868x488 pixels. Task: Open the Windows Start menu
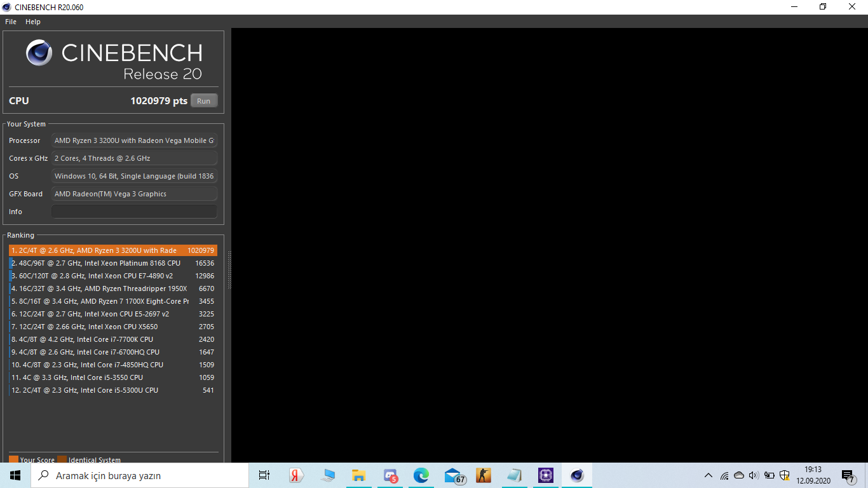15,475
